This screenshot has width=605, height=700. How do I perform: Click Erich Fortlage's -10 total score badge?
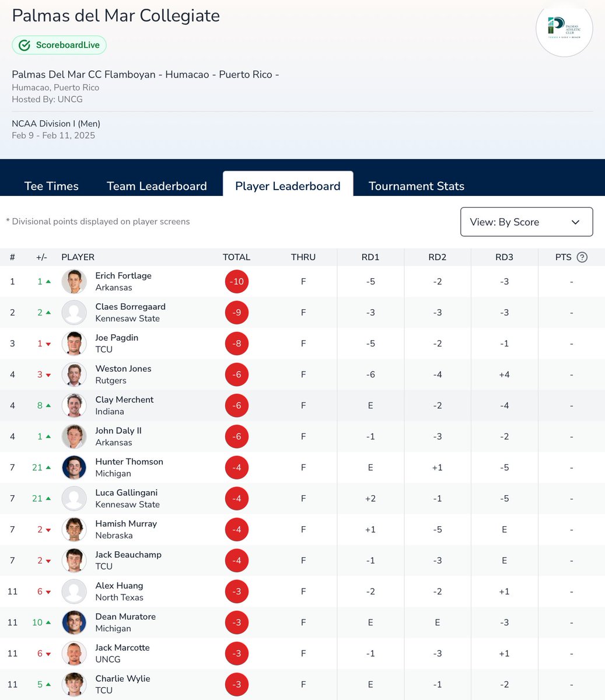click(237, 282)
